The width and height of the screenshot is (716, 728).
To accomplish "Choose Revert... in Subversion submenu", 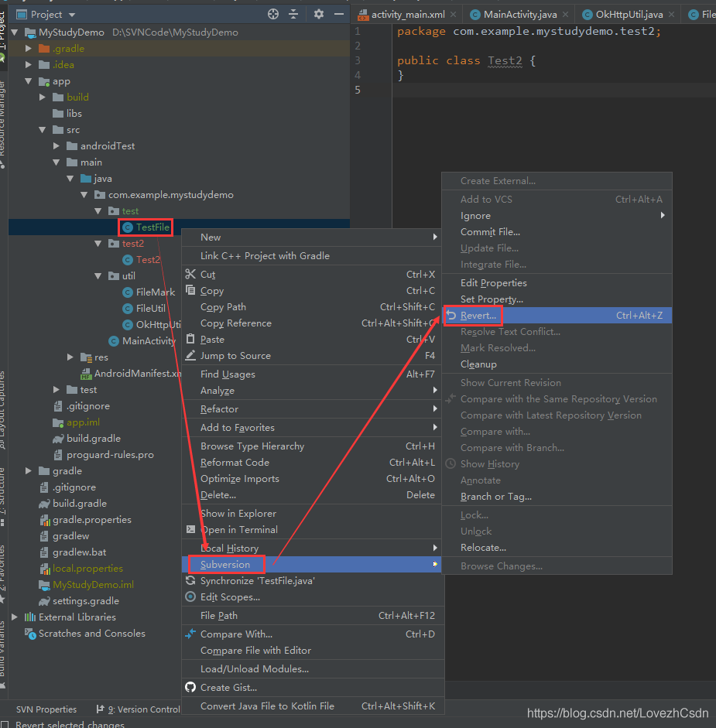I will tap(478, 316).
